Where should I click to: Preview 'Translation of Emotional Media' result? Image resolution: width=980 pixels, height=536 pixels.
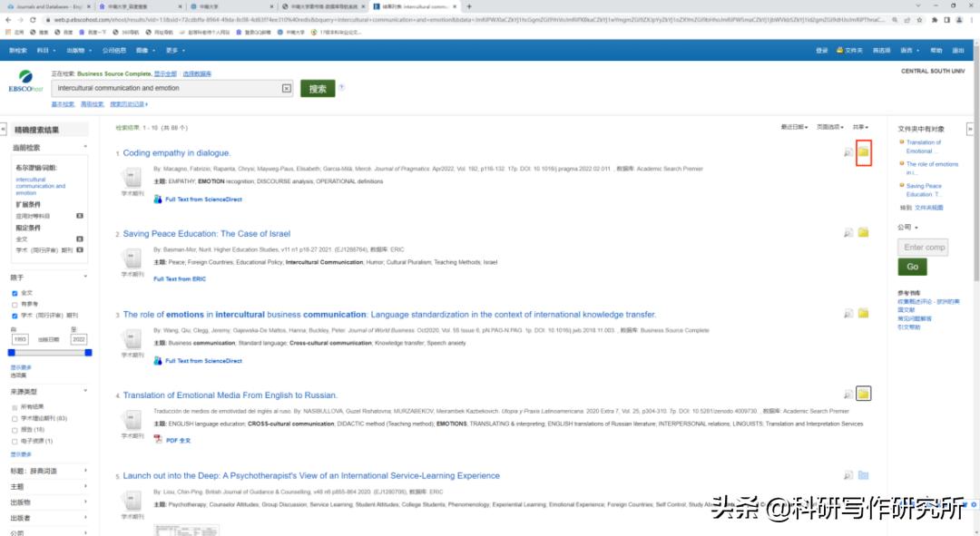pyautogui.click(x=848, y=395)
